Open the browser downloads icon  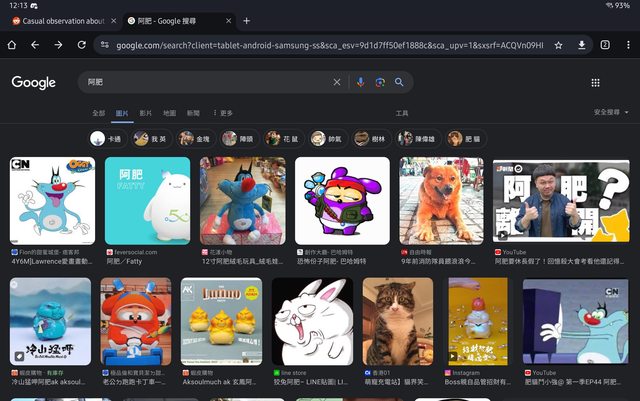(x=581, y=45)
